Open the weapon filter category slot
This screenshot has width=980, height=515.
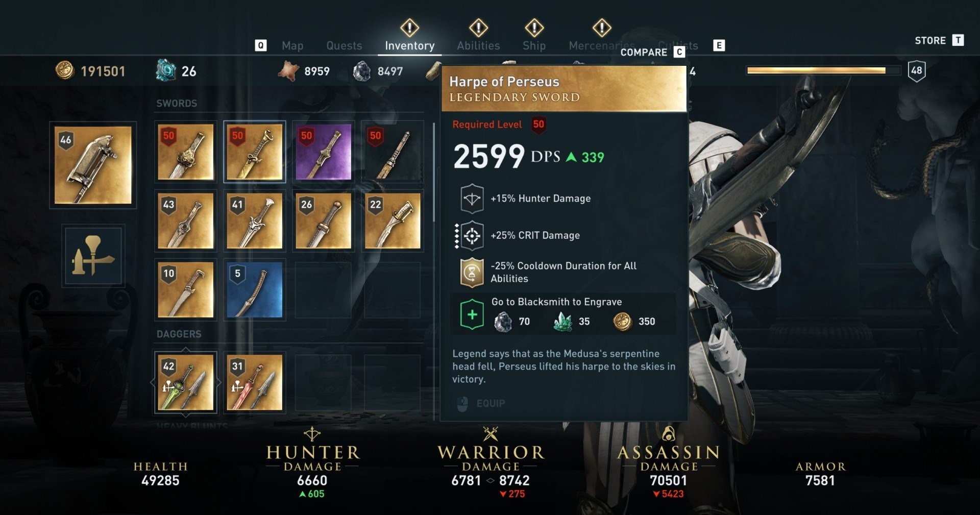(x=93, y=256)
